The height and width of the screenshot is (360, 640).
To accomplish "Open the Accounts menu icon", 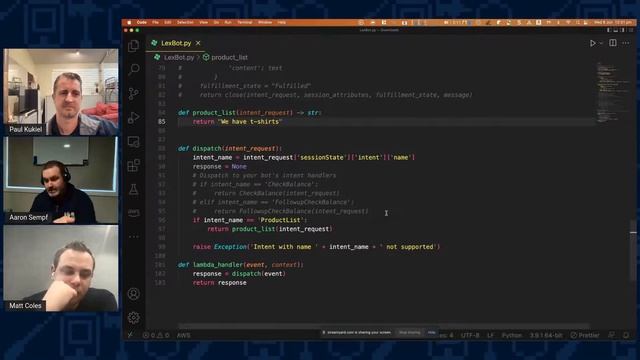I will click(133, 293).
